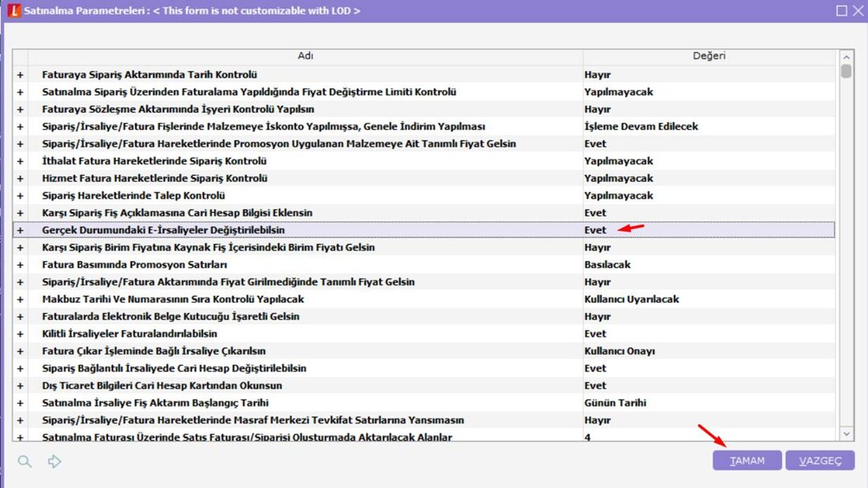Click the VAZGEÇ button
This screenshot has height=488, width=868.
(x=820, y=460)
